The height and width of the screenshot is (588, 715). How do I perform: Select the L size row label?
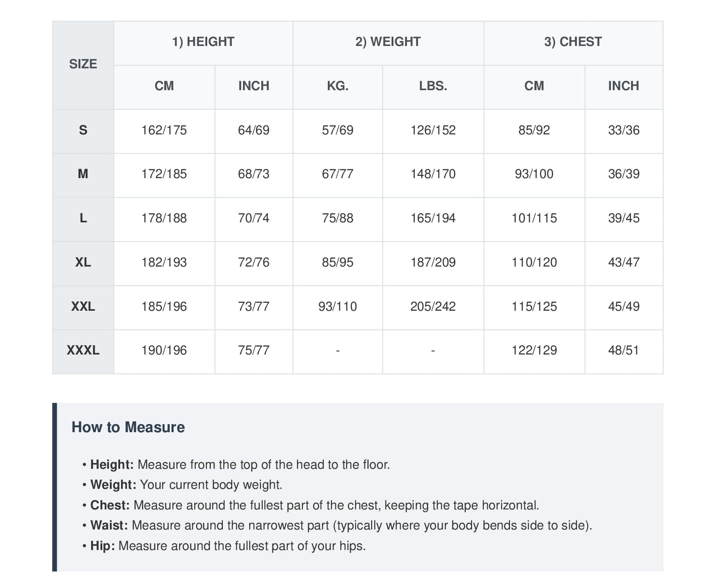click(83, 219)
